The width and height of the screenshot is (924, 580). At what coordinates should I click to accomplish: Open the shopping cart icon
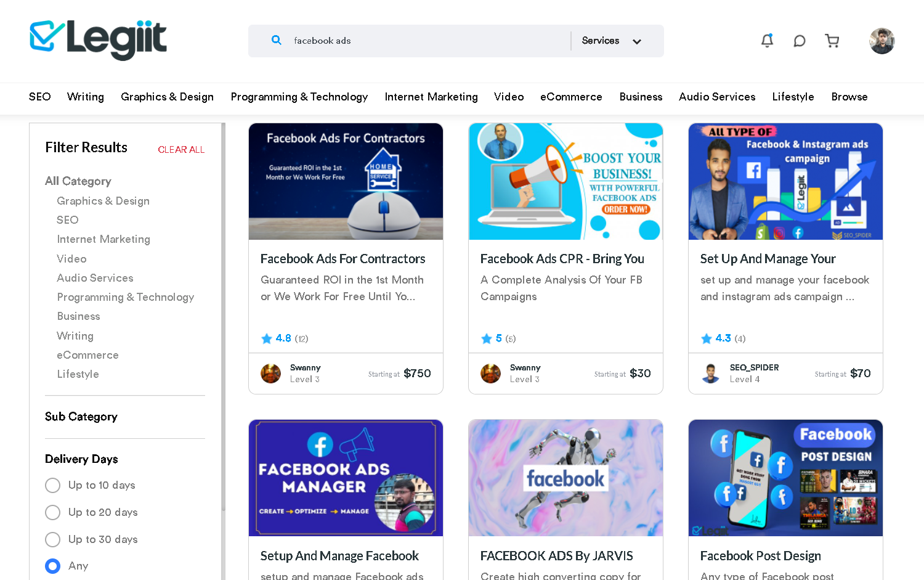coord(832,41)
